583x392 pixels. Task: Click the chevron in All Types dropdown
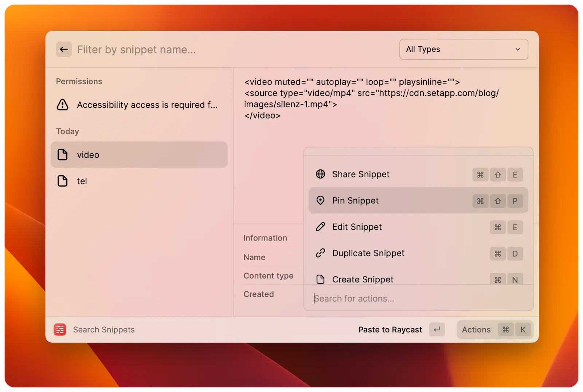[518, 49]
